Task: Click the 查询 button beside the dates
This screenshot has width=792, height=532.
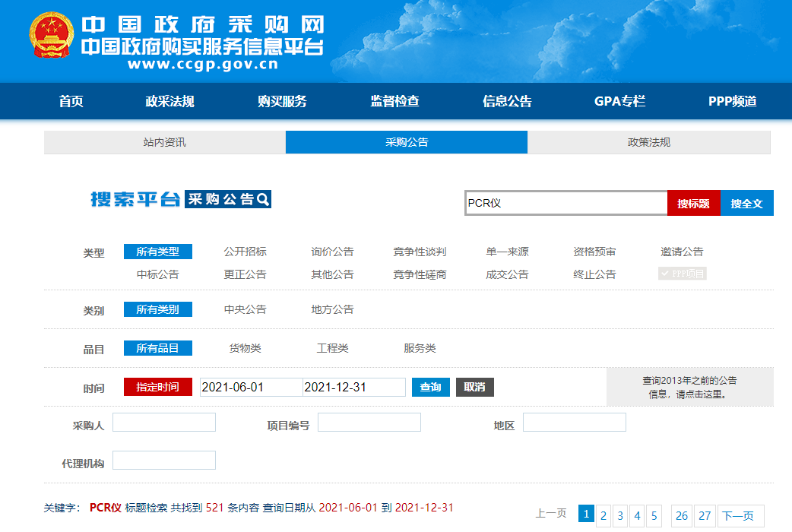Action: pos(430,387)
